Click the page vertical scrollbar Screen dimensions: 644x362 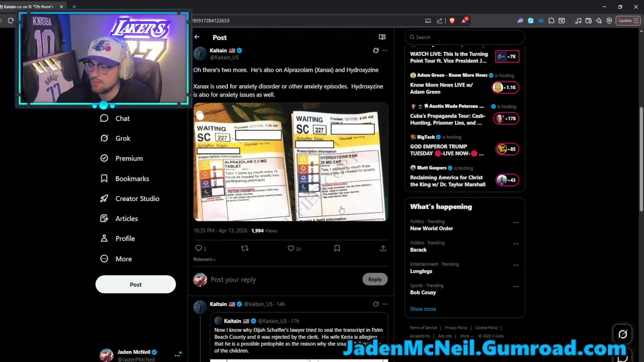click(641, 160)
